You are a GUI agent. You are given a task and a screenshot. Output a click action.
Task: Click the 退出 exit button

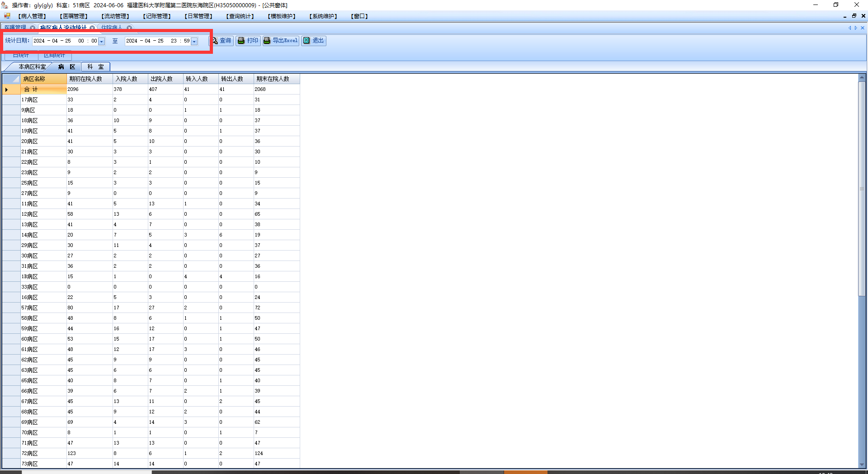(x=314, y=41)
